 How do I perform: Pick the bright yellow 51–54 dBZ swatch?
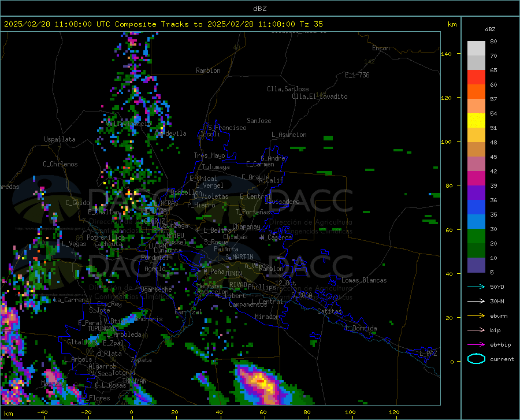click(476, 121)
